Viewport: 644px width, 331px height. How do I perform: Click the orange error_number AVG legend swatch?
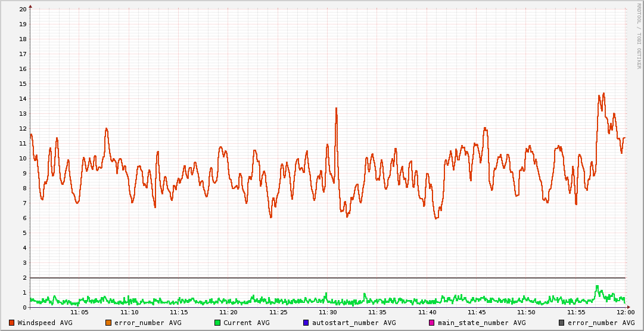click(108, 323)
